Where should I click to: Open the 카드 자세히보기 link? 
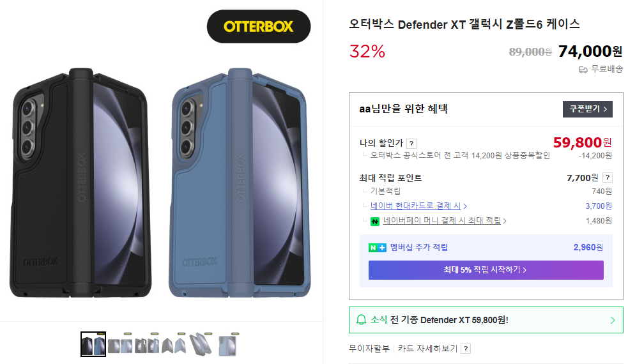pyautogui.click(x=427, y=349)
